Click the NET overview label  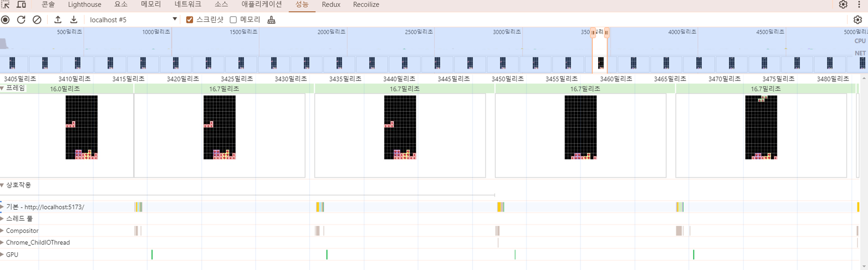860,53
